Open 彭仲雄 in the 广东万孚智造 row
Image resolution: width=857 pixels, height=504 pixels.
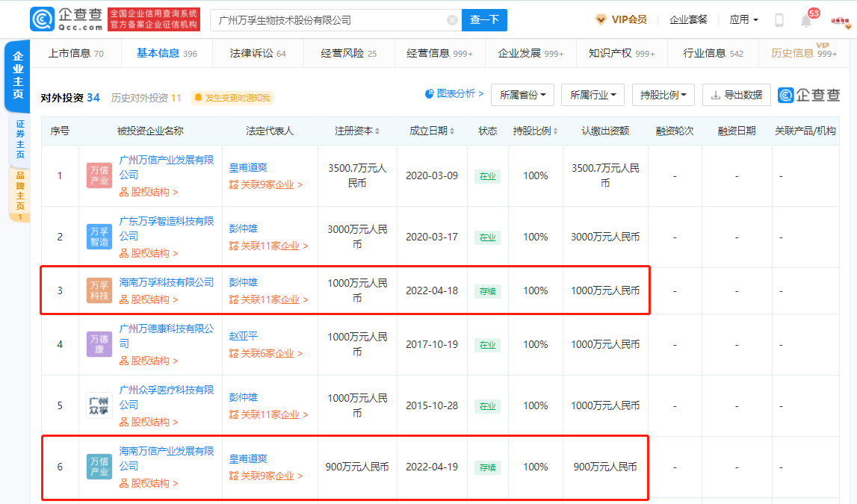coord(244,228)
